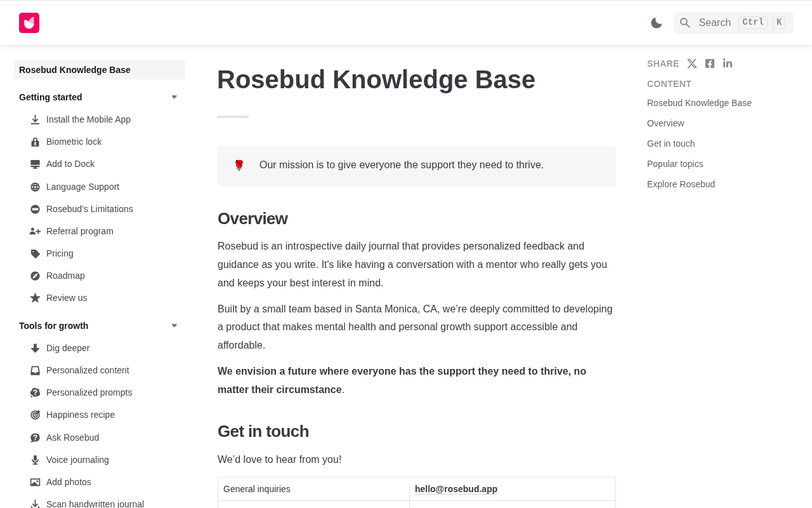Screen dimensions: 812x508
Task: Open Install the Mobile App page
Action: pyautogui.click(x=100, y=119)
